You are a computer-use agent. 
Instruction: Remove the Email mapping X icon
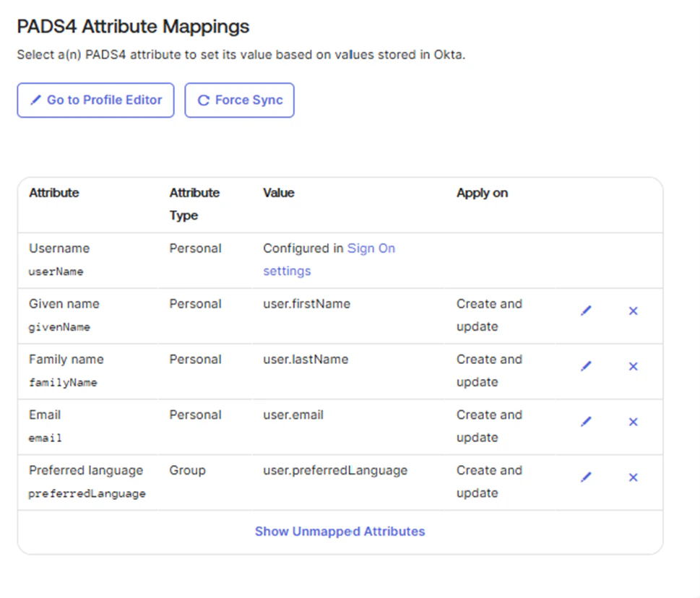(x=633, y=422)
